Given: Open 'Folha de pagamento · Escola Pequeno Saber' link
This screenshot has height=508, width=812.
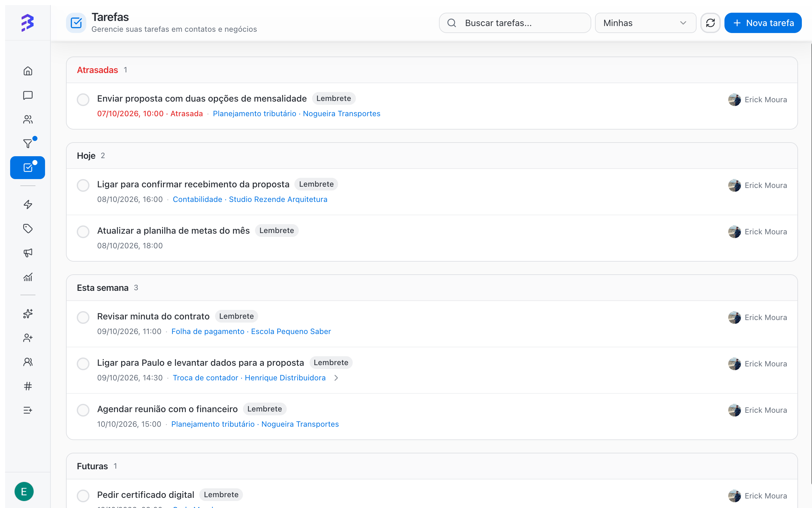Looking at the screenshot, I should tap(251, 331).
